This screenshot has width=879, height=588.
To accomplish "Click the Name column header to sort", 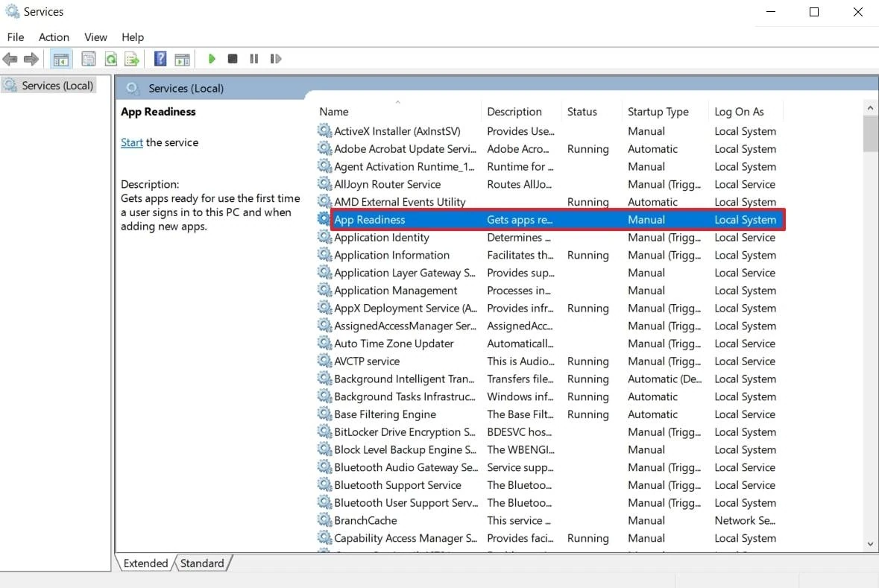I will click(x=334, y=112).
